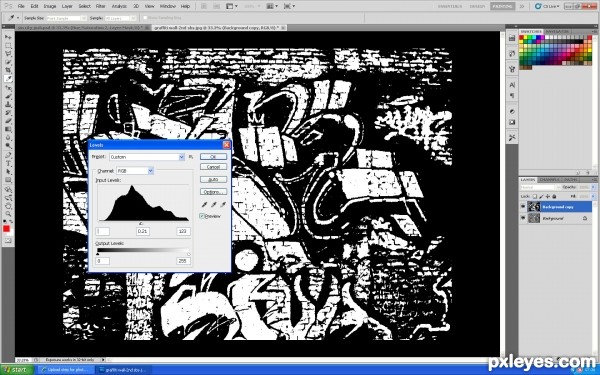Select the Eraser tool
Viewport: 600px width, 375px height.
click(8, 121)
